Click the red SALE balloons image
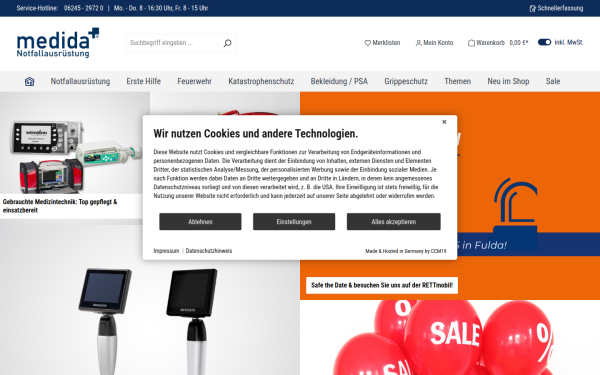 click(x=450, y=338)
